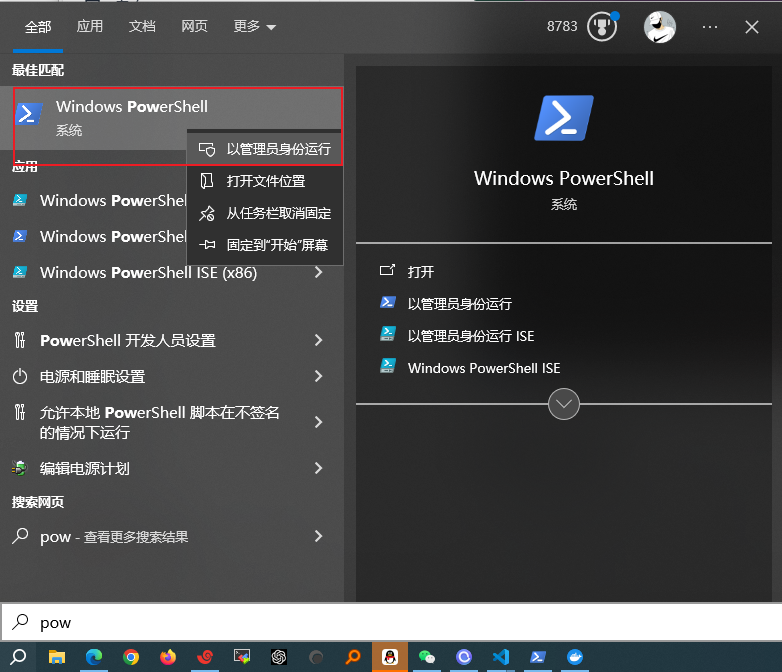Expand arrow for 编辑电源计划
The width and height of the screenshot is (782, 672).
pos(319,468)
